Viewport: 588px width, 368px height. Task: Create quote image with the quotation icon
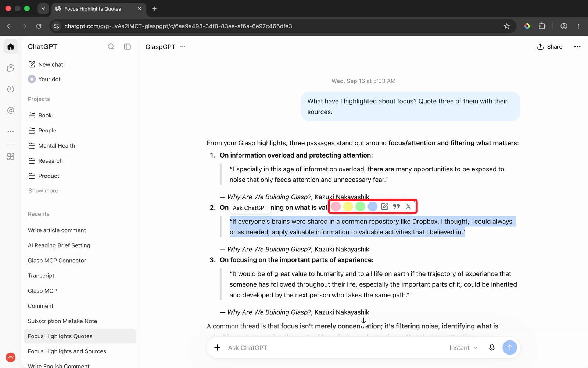point(397,206)
